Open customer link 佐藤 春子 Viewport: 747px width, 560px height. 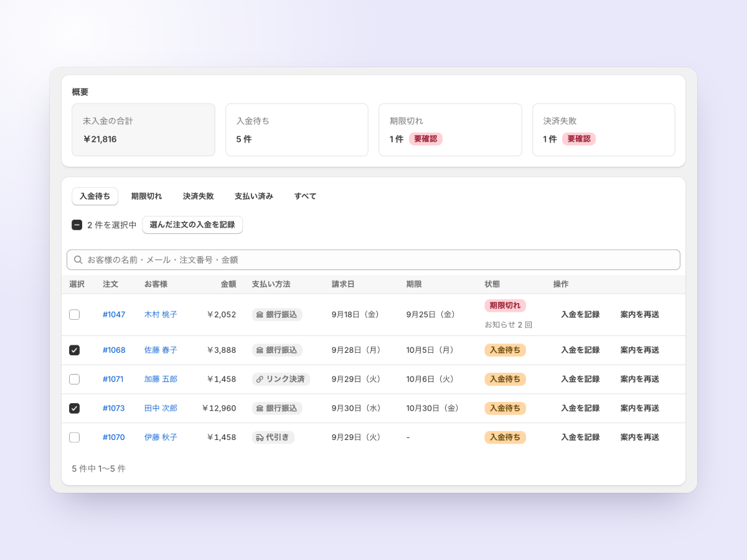tap(161, 350)
